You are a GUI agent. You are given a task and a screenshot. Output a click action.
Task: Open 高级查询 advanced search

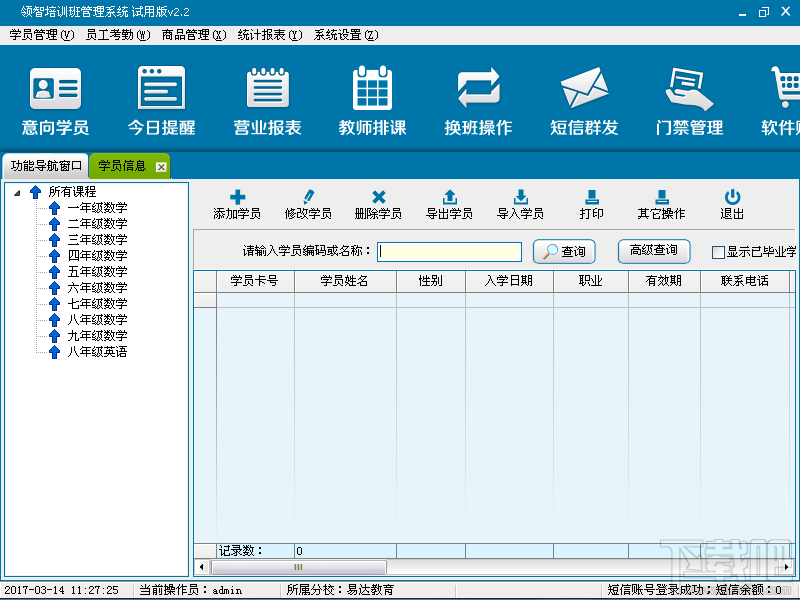[653, 250]
